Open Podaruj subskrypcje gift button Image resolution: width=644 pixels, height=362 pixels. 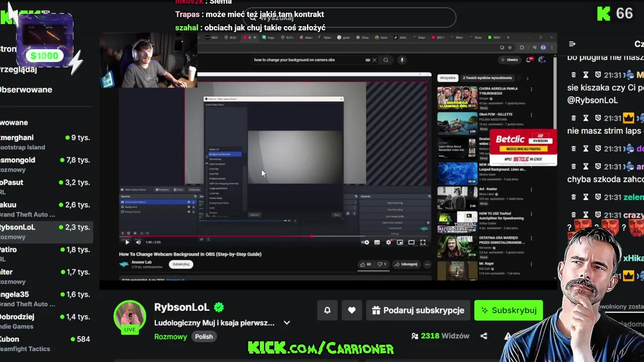click(x=418, y=310)
